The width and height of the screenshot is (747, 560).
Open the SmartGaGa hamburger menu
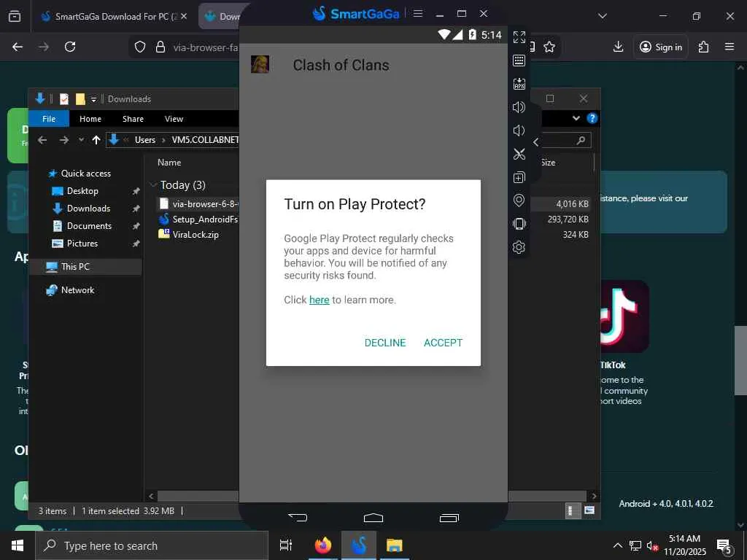click(x=418, y=13)
